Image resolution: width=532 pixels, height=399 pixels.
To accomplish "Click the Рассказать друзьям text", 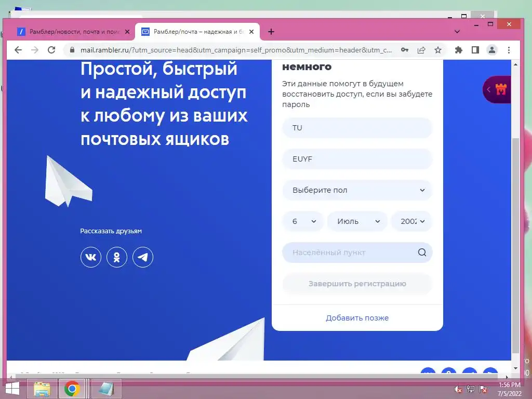I will [x=111, y=231].
